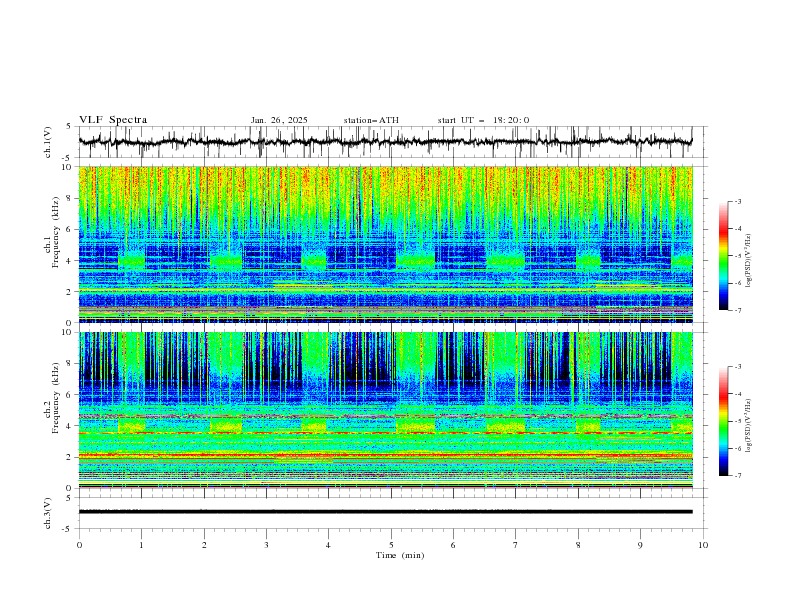Click time tick label '3' on x-axis
This screenshot has height=612, width=792.
point(266,545)
